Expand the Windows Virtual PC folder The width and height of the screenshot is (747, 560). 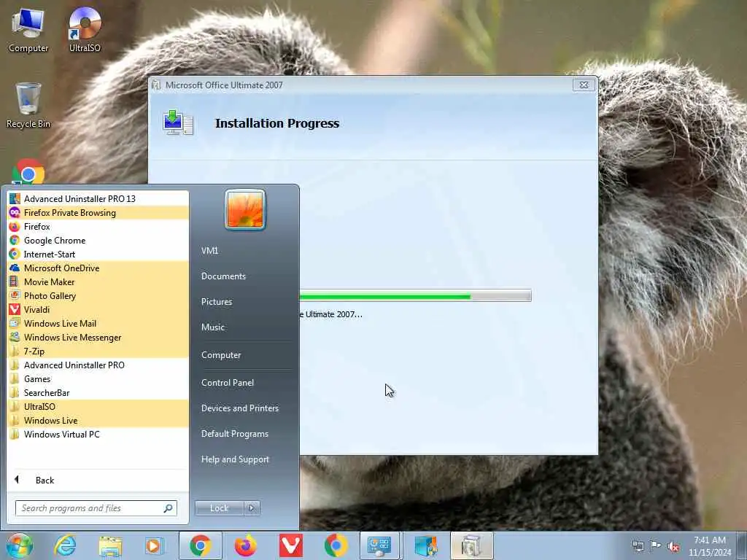[98, 434]
